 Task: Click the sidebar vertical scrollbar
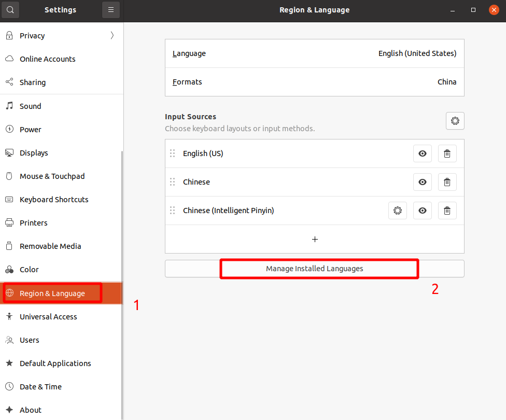pos(122,285)
